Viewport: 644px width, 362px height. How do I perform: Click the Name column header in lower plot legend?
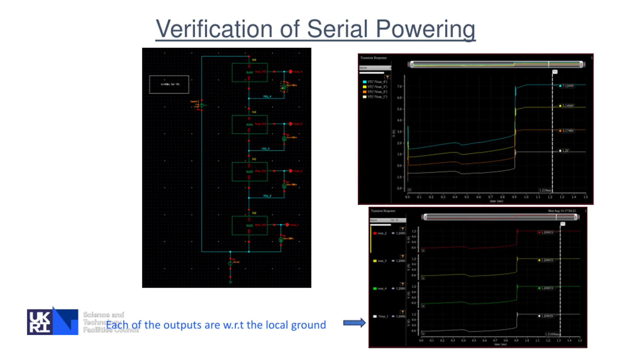[380, 220]
